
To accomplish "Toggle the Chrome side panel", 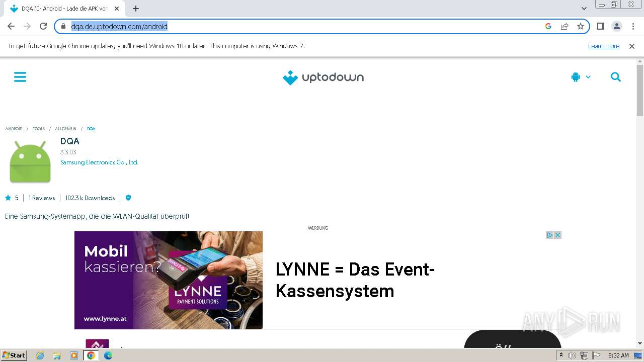I will 601,26.
